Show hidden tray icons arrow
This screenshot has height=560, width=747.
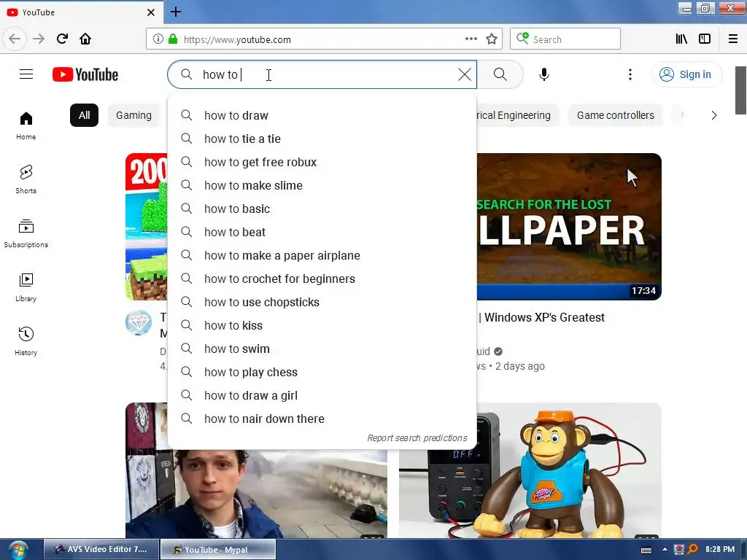click(x=665, y=550)
